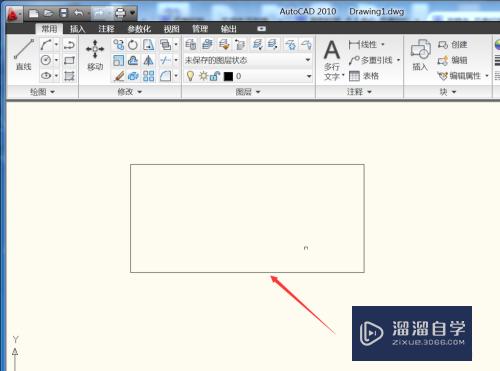500x371 pixels.
Task: Select the Arc tool icon
Action: click(x=46, y=44)
